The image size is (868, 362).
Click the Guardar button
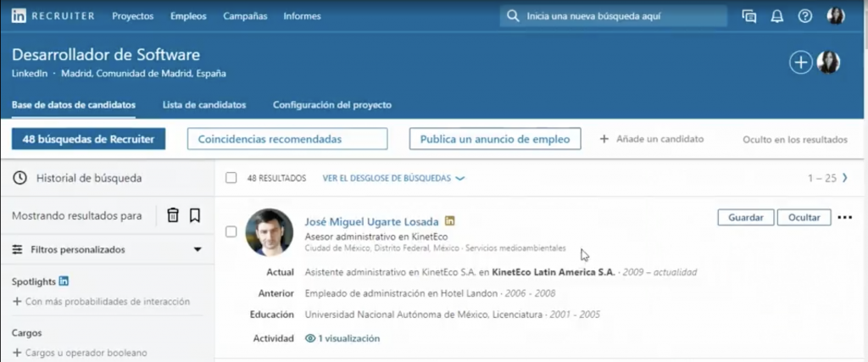[x=746, y=217]
